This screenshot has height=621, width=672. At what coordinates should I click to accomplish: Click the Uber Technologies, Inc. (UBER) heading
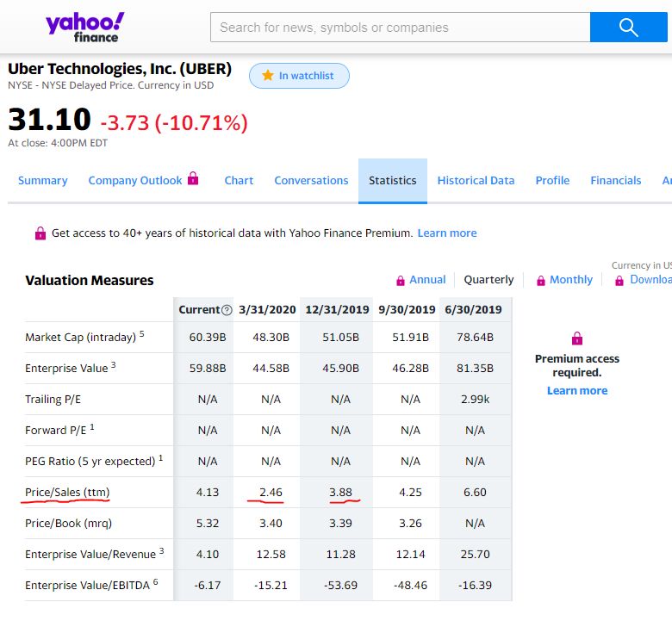pos(120,69)
